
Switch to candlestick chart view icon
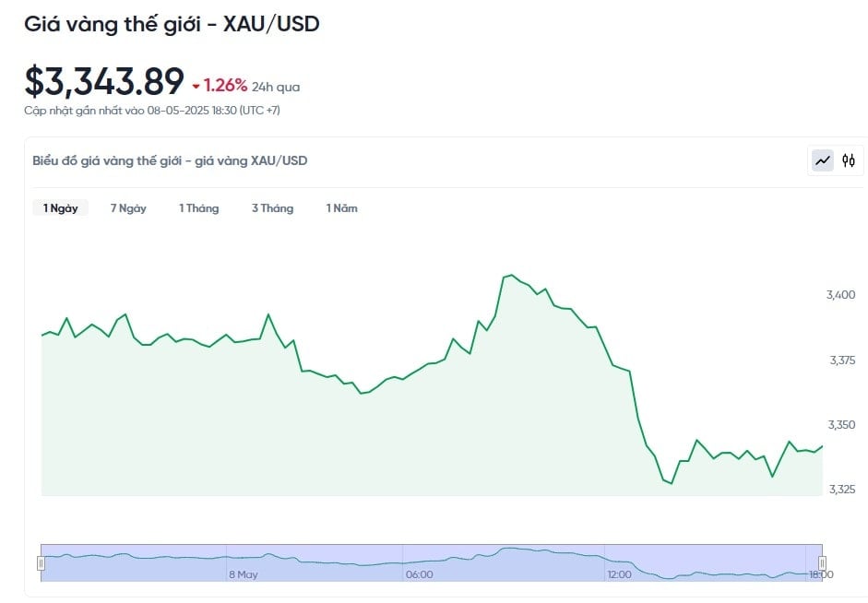(x=849, y=161)
